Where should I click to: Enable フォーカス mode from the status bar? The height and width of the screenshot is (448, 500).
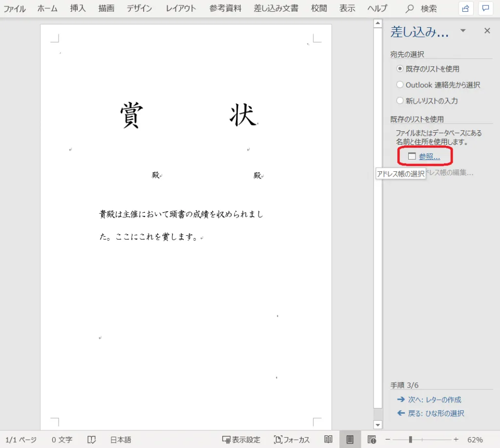[x=292, y=440]
